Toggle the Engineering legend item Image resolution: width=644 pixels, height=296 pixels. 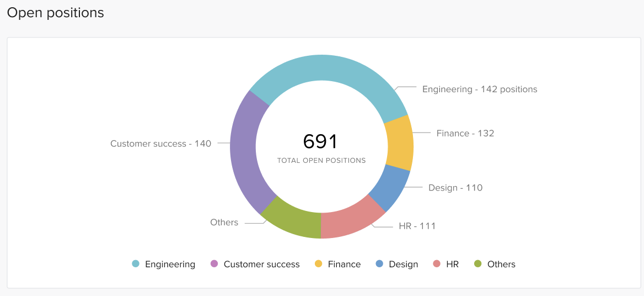164,264
